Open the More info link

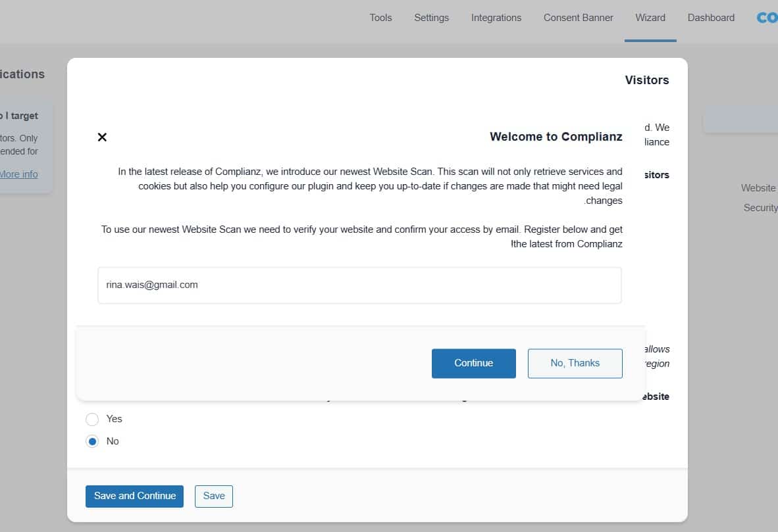click(19, 174)
